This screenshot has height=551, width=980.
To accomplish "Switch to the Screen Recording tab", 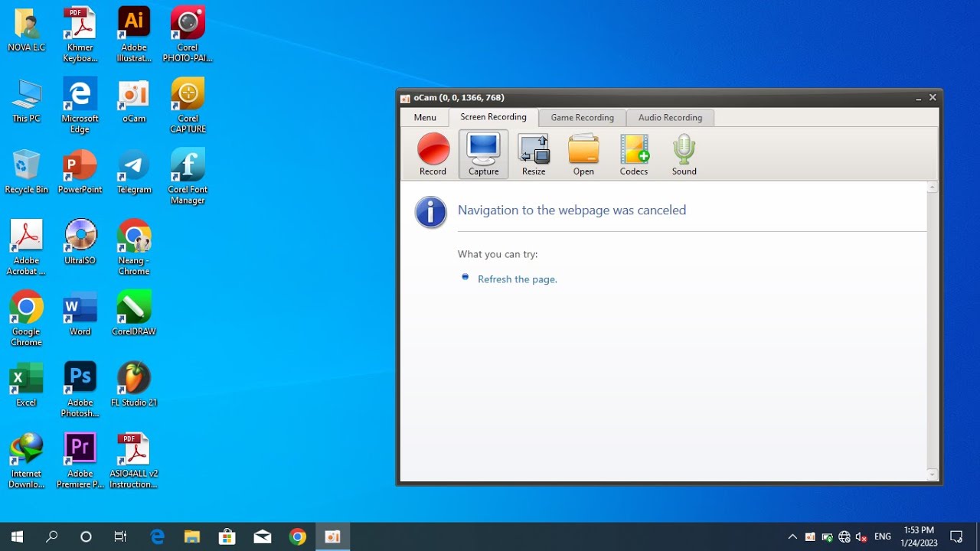I will [494, 117].
